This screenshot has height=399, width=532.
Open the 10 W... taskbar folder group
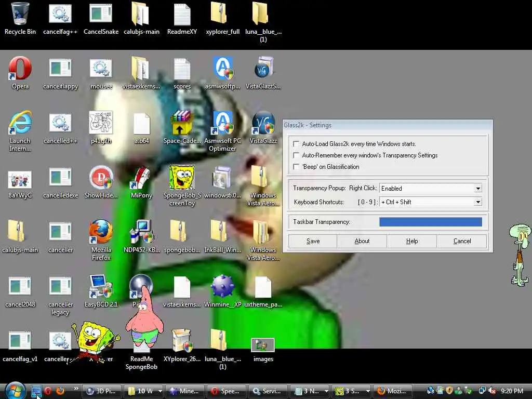pyautogui.click(x=143, y=391)
